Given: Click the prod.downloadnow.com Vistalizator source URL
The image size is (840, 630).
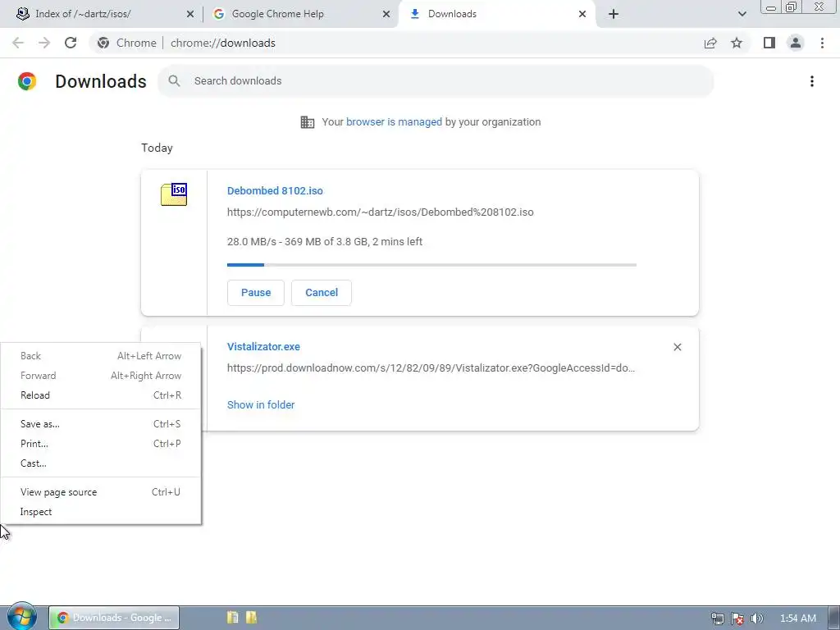Looking at the screenshot, I should 431,368.
